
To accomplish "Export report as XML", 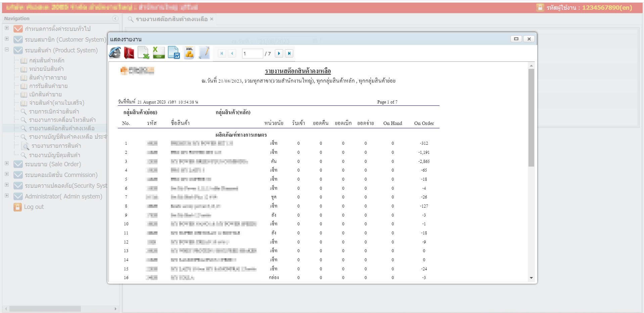I will click(189, 53).
